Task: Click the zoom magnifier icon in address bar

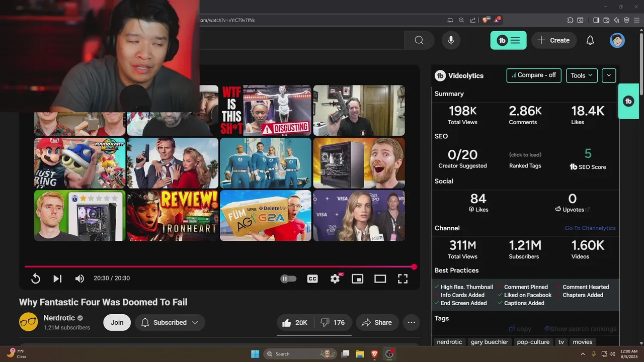Action: point(461,20)
